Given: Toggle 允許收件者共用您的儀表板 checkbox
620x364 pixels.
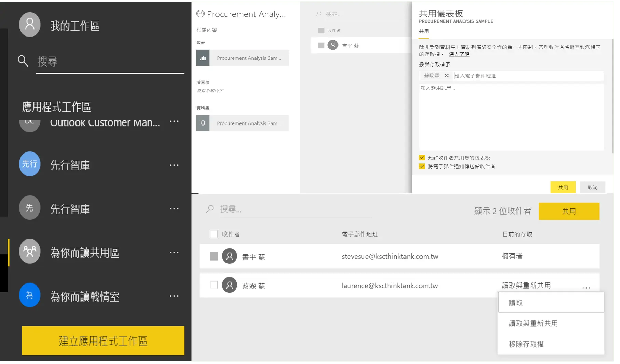Looking at the screenshot, I should coord(423,158).
